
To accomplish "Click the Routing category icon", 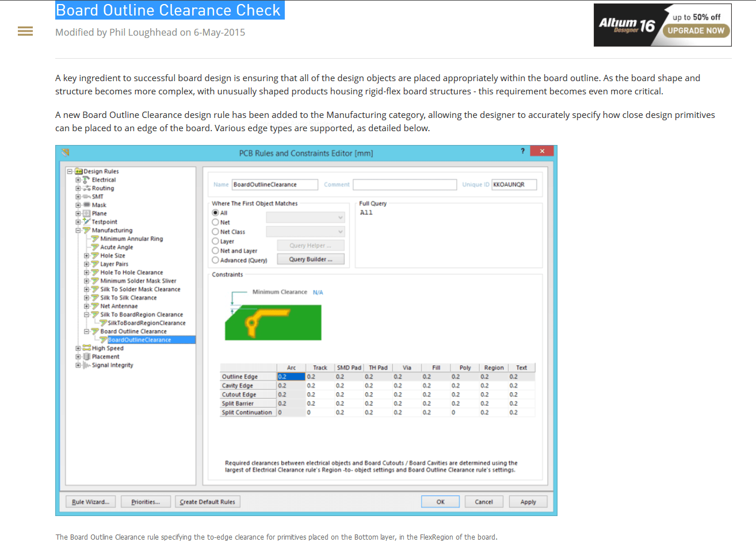I will coord(85,188).
